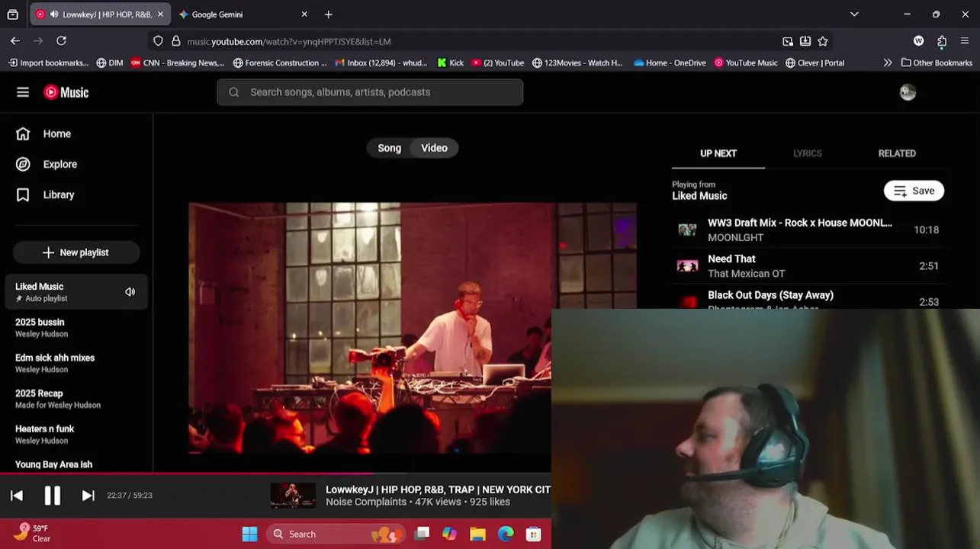Image resolution: width=980 pixels, height=549 pixels.
Task: Bookmark this page with the star
Action: pyautogui.click(x=823, y=41)
